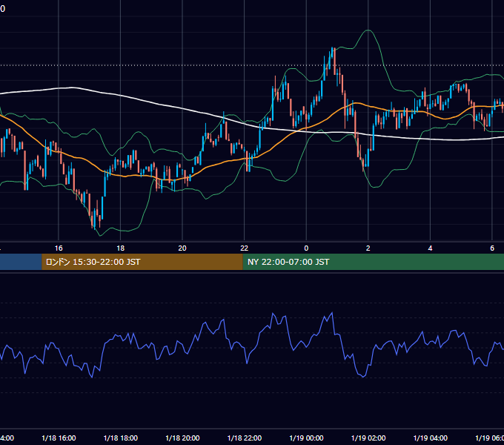Click the blue session band before ロンドン
This screenshot has height=445, width=504.
[x=21, y=262]
